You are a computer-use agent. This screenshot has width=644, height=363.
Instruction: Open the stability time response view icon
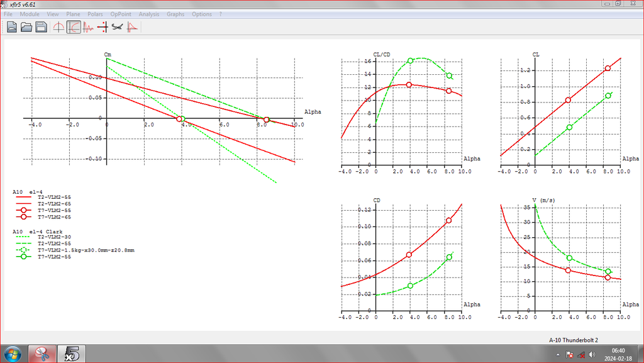point(89,27)
